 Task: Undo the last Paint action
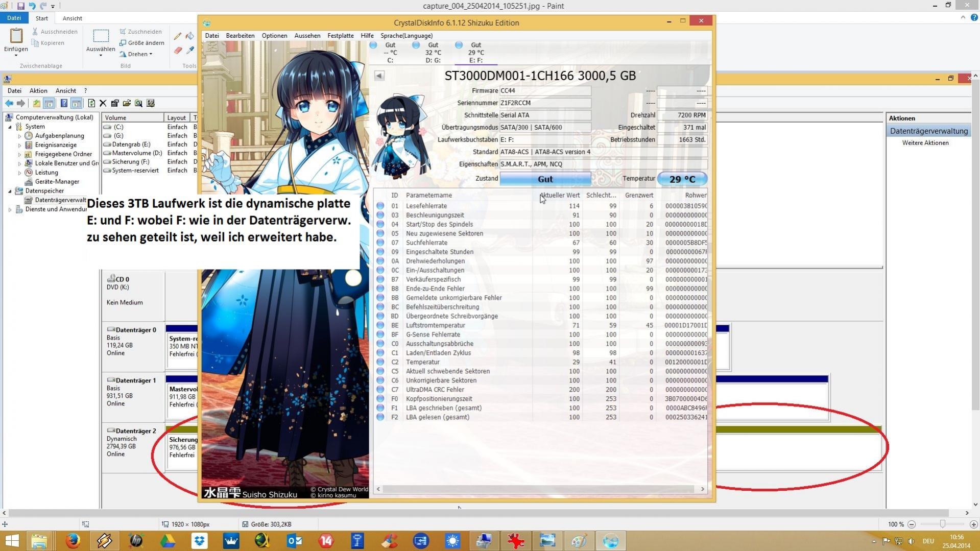coord(32,6)
